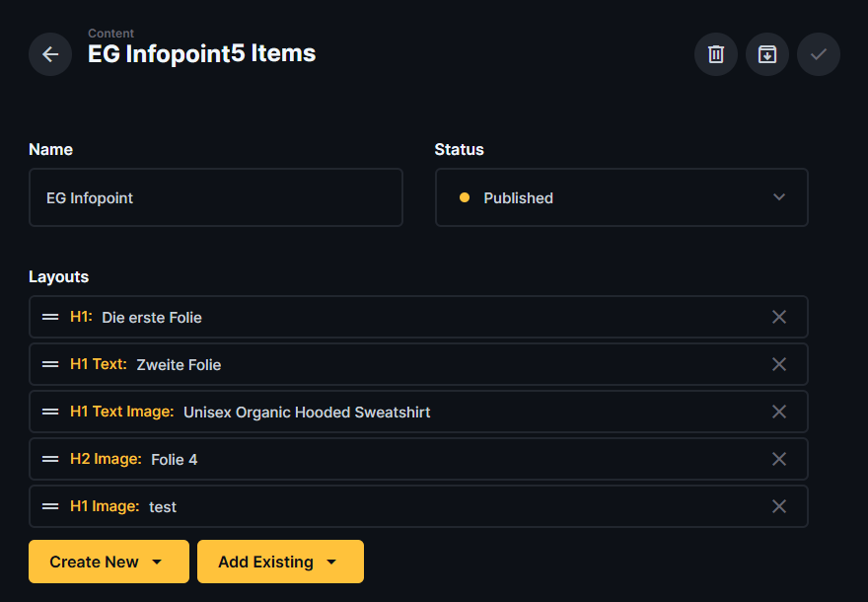Image resolution: width=868 pixels, height=602 pixels.
Task: Grab the drag handle of 'Die erste Folie'
Action: [50, 317]
